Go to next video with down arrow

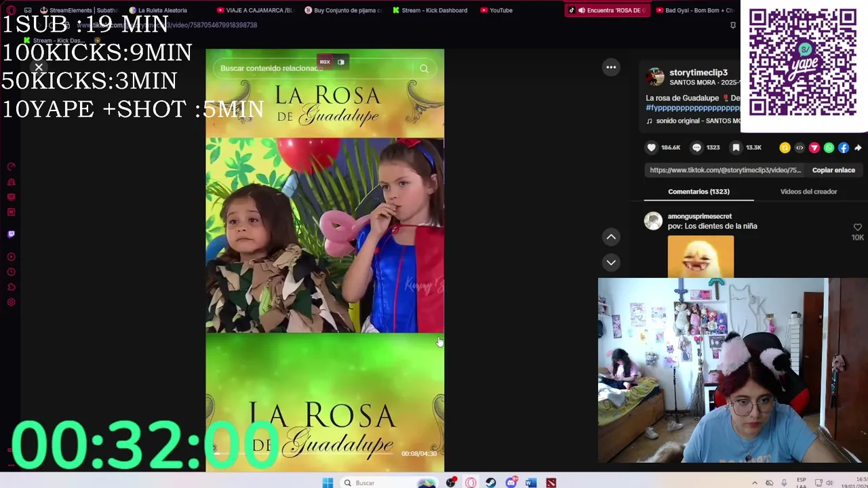pyautogui.click(x=611, y=262)
